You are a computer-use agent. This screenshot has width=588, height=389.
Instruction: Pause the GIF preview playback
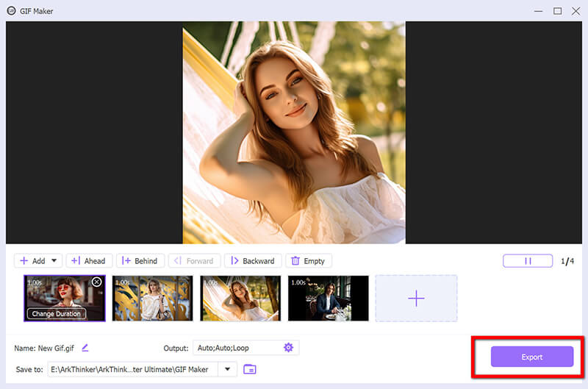pos(528,261)
